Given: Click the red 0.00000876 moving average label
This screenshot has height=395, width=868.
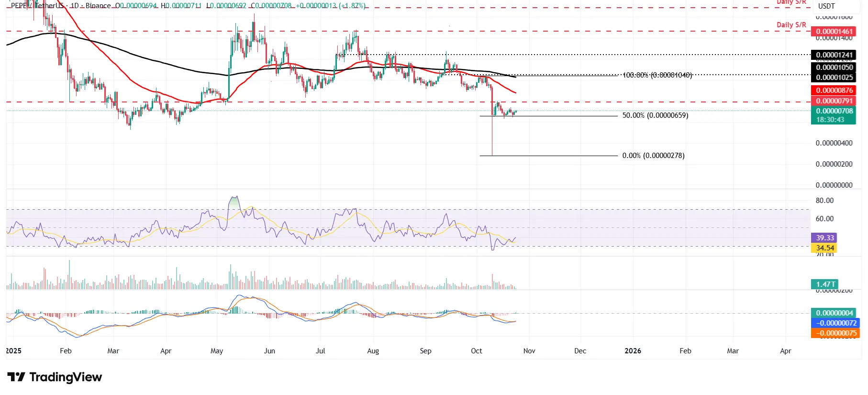Looking at the screenshot, I should click(x=833, y=90).
